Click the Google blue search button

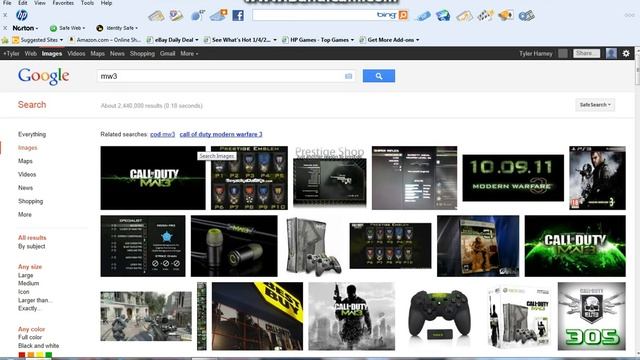379,76
